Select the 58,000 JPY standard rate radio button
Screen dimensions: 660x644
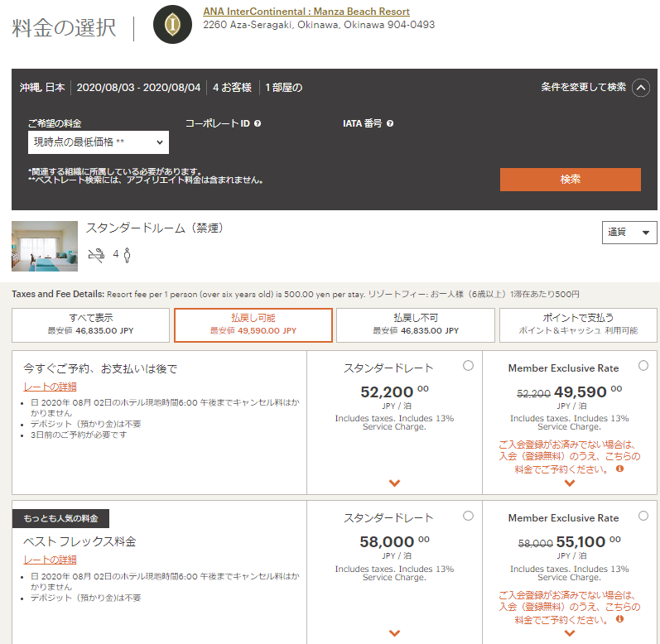[468, 516]
